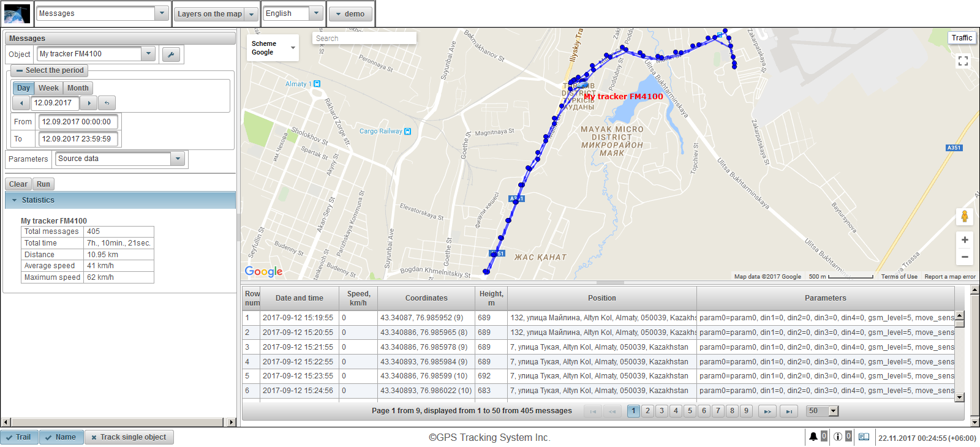Zoom out on the map
The width and height of the screenshot is (980, 447).
click(964, 257)
